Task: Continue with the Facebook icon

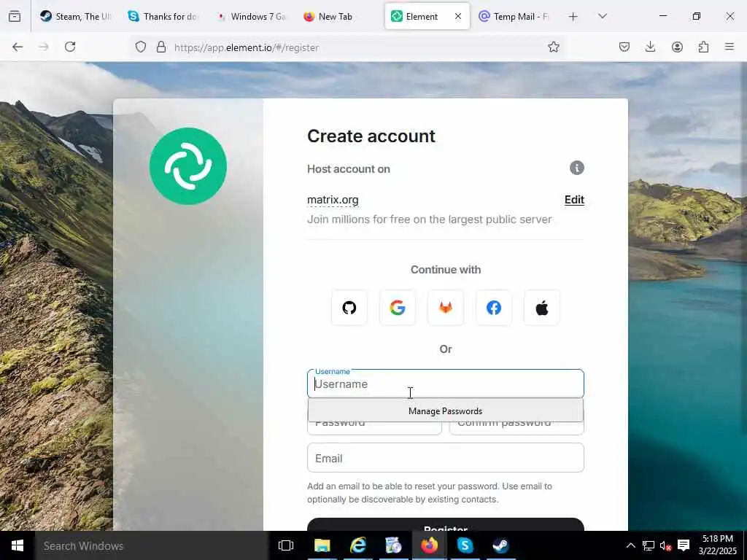Action: pos(494,308)
